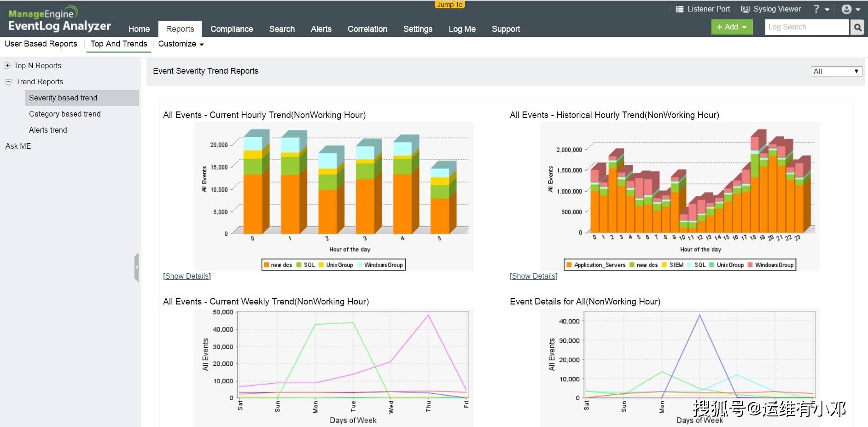Viewport: 868px width, 427px height.
Task: Click orange new dcs legend swatch in current hourly chart
Action: click(266, 265)
